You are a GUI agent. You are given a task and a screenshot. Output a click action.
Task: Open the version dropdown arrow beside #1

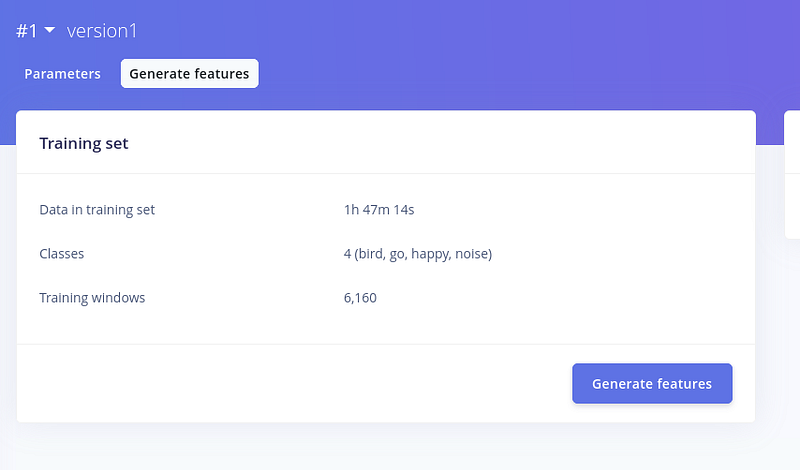49,30
